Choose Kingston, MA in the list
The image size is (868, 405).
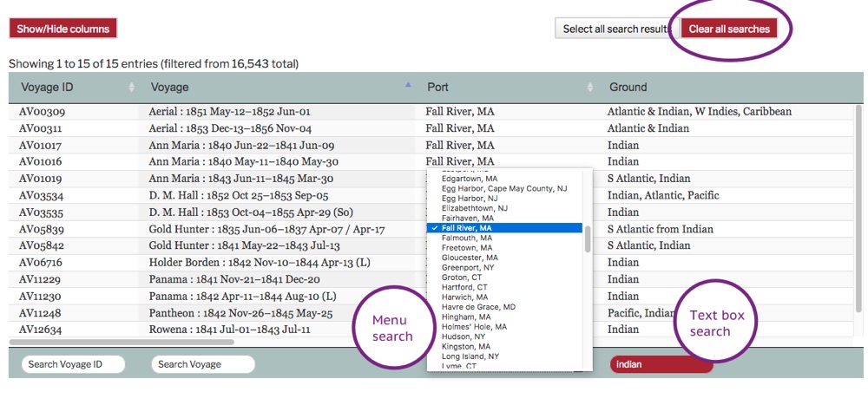(466, 346)
